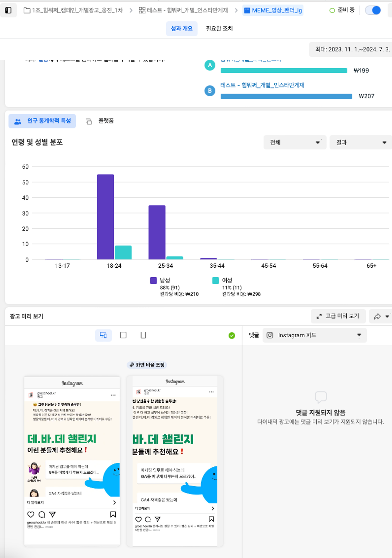Click the comment icon on first preview
392x558 pixels.
pos(42,514)
